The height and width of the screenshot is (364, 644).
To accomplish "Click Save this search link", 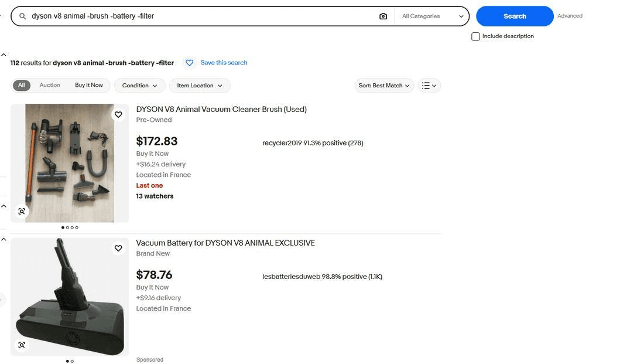I will (224, 63).
